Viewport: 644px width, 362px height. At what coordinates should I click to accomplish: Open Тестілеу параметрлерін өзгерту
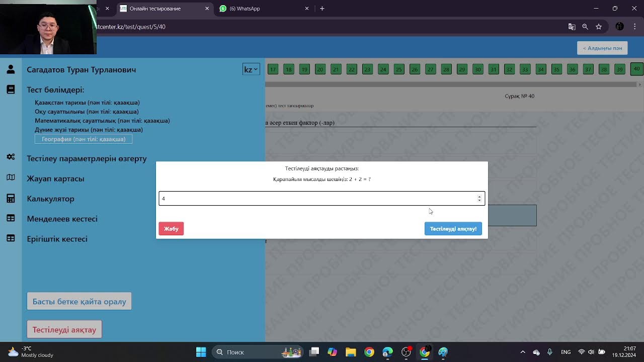[87, 158]
